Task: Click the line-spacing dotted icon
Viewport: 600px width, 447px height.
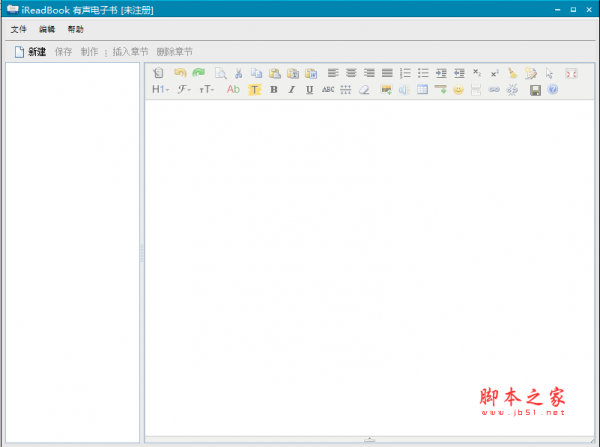Action: [346, 90]
